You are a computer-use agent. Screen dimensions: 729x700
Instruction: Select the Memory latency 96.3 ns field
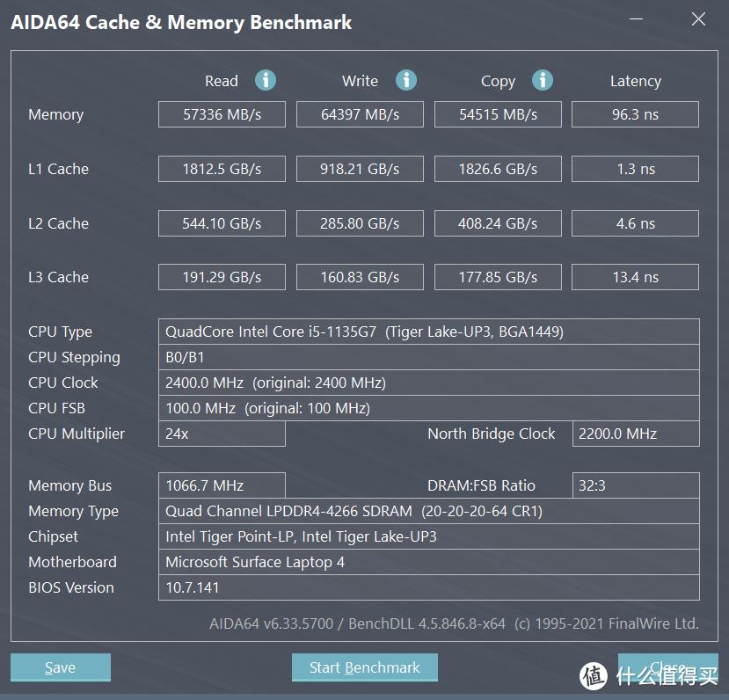(x=635, y=113)
